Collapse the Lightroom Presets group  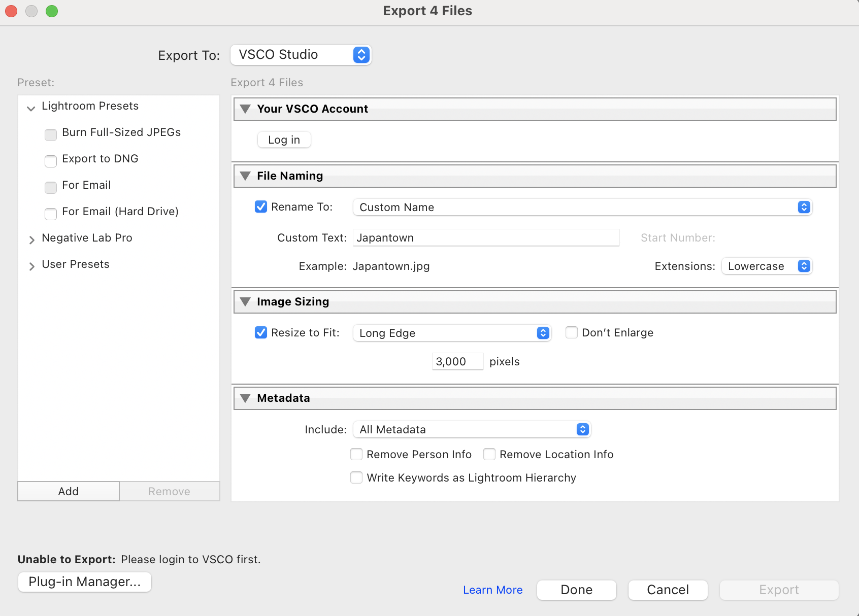tap(31, 108)
